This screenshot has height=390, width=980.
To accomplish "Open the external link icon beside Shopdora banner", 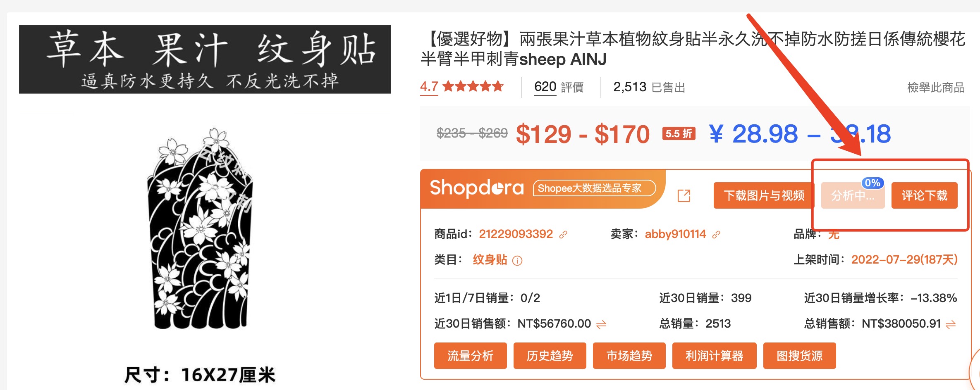I will 684,195.
